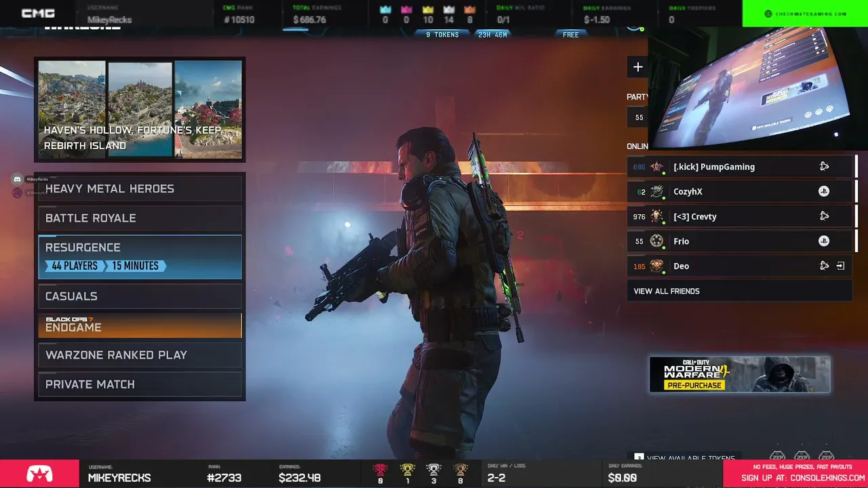This screenshot has height=488, width=868.
Task: Click the rank #2733 value
Action: [x=224, y=478]
